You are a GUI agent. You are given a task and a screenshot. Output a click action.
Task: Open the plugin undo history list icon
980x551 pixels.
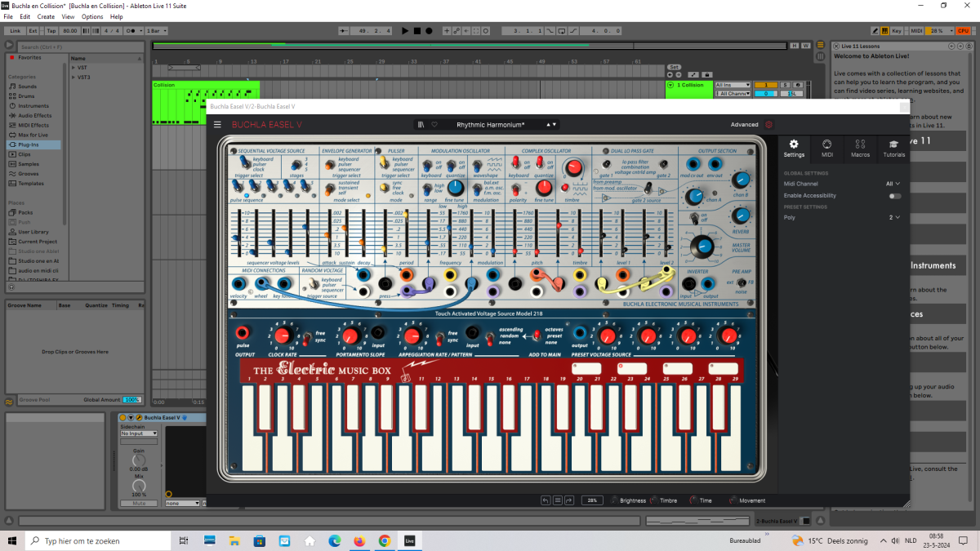558,500
